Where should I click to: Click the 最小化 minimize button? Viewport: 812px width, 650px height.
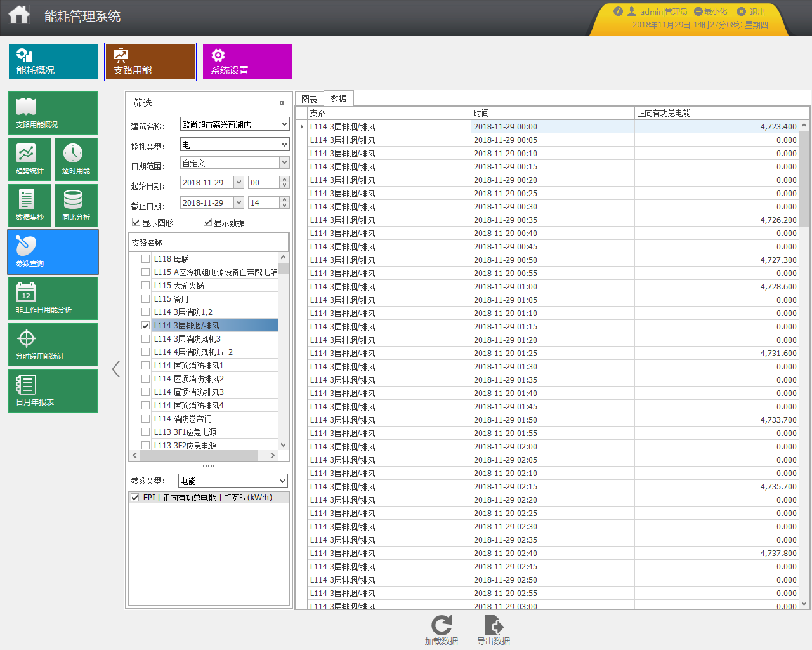click(x=710, y=11)
